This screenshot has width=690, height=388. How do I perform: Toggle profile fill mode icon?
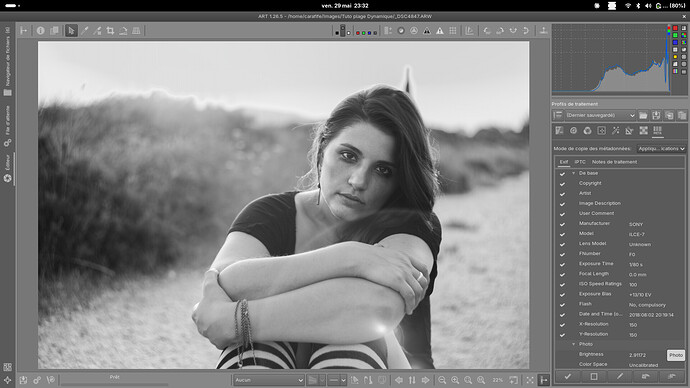(558, 115)
